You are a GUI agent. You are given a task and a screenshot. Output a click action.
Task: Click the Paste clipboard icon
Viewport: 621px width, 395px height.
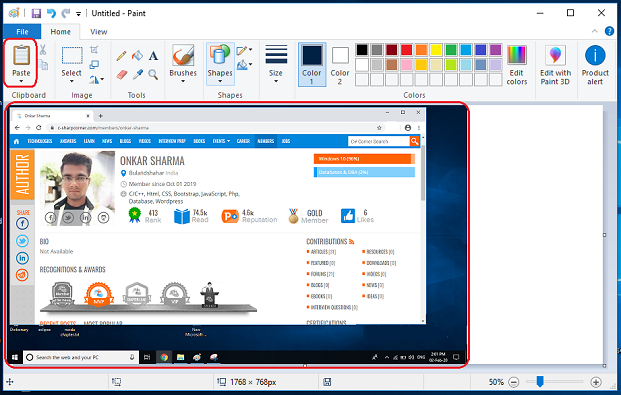point(21,55)
